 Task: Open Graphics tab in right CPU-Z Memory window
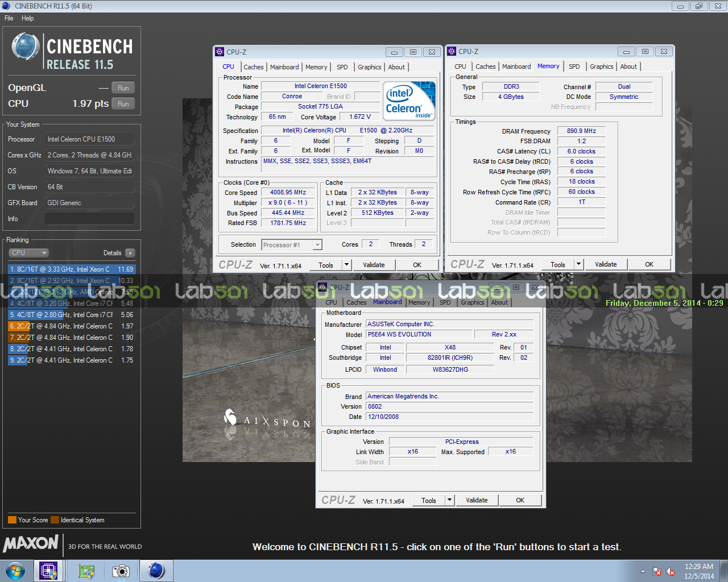coord(602,66)
